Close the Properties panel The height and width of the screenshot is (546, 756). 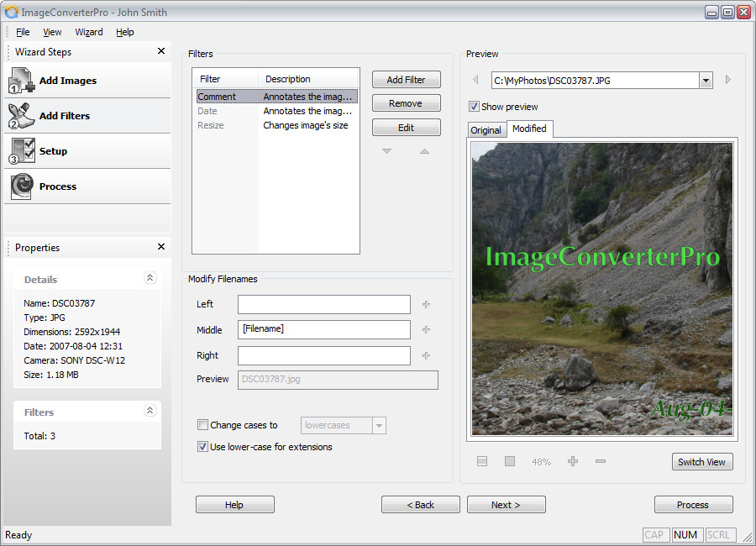pyautogui.click(x=161, y=246)
